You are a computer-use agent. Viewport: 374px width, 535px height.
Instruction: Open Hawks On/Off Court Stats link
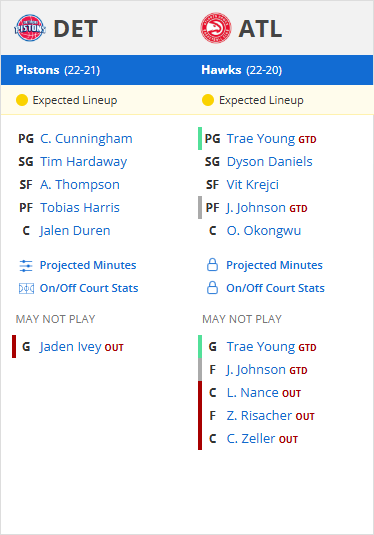tap(275, 288)
